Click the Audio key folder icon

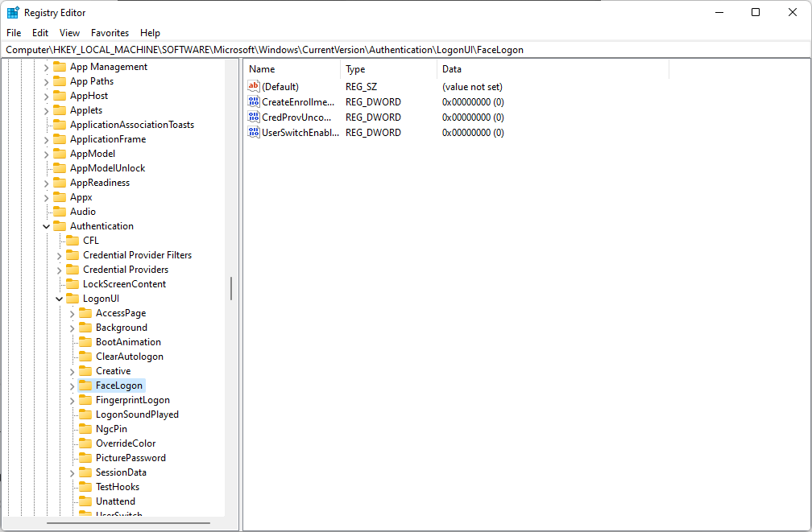tap(60, 212)
